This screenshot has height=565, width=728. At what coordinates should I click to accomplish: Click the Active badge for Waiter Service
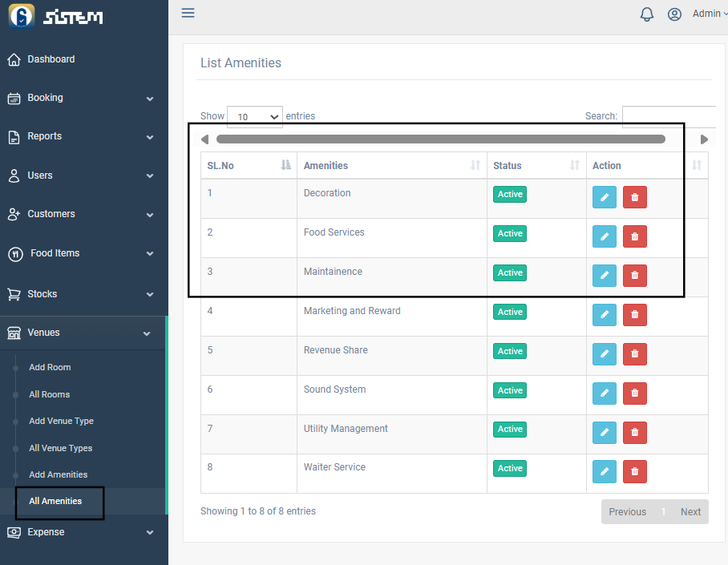point(510,469)
